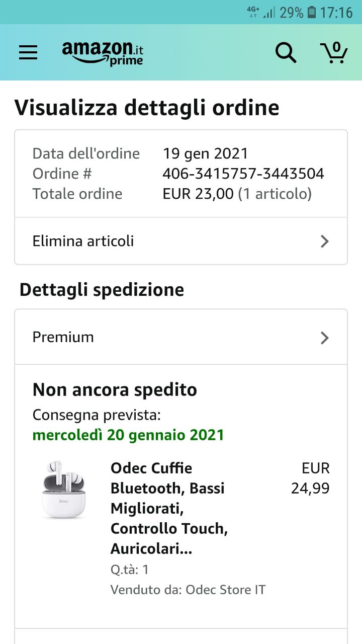Tap the 17:16 clock in status bar
Image resolution: width=362 pixels, height=644 pixels.
click(x=337, y=12)
